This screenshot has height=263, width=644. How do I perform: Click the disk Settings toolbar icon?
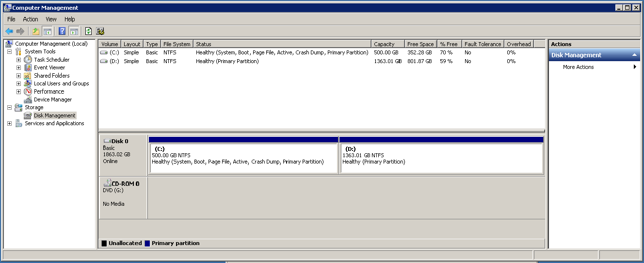(x=100, y=31)
